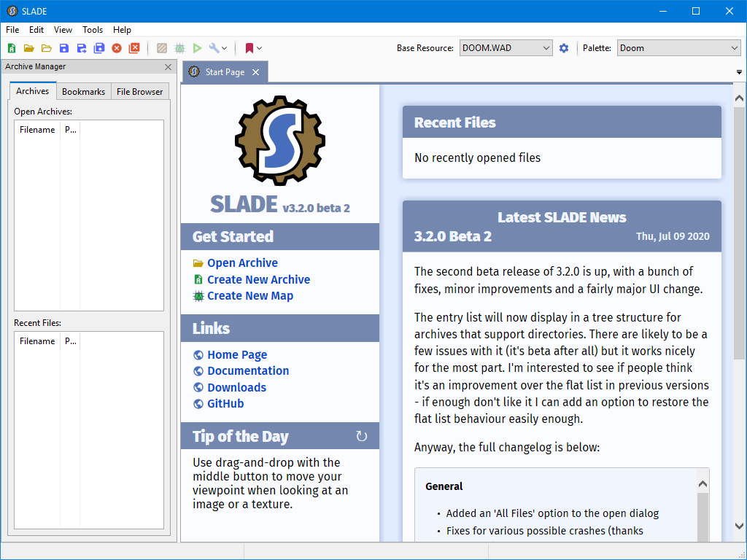The height and width of the screenshot is (560, 747).
Task: Open the Base Resource DOOM.WAD dropdown
Action: 506,48
